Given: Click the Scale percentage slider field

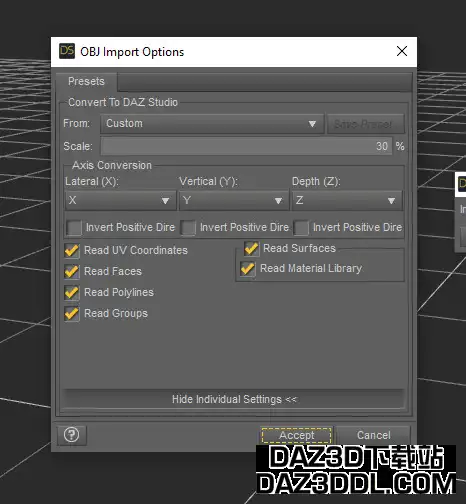Looking at the screenshot, I should click(x=247, y=146).
